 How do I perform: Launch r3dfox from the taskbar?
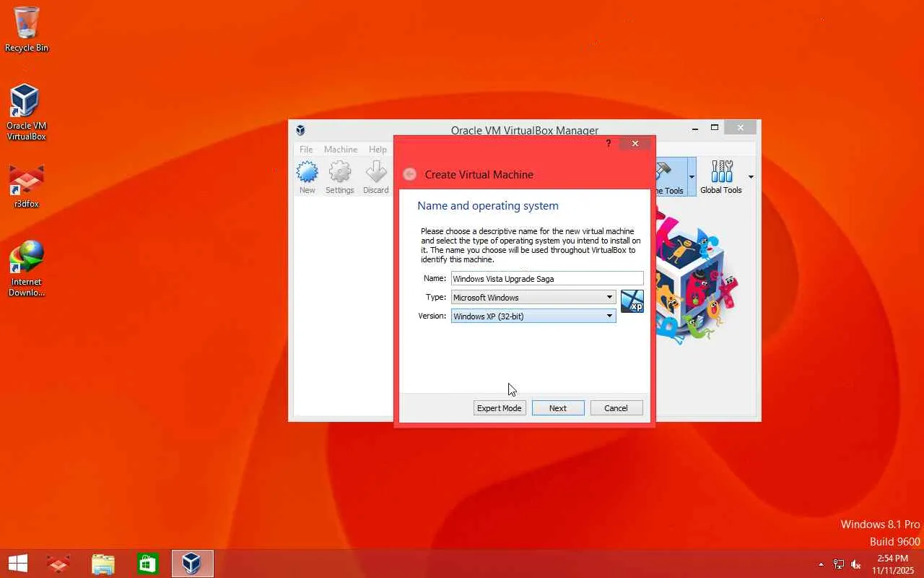[x=58, y=564]
